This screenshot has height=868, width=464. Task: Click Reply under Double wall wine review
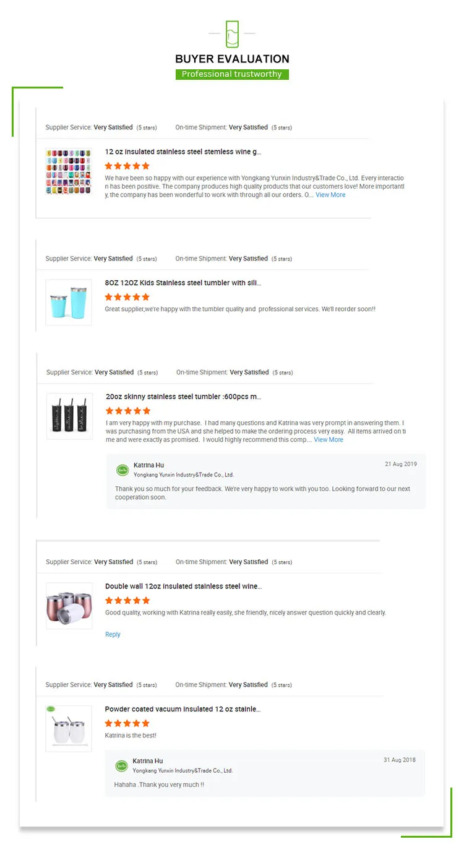pos(113,634)
